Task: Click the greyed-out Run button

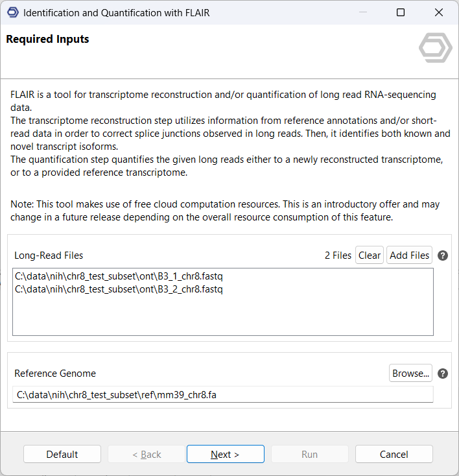Action: (x=309, y=454)
